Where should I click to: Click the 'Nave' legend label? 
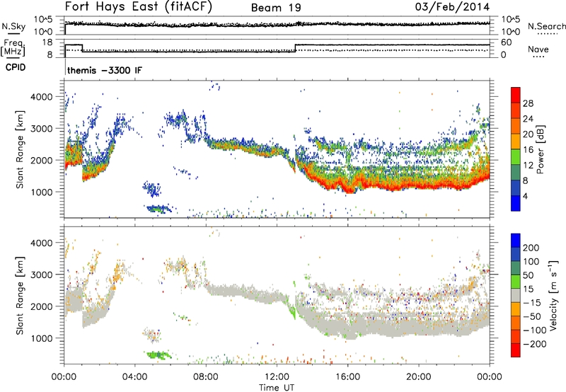(x=538, y=49)
